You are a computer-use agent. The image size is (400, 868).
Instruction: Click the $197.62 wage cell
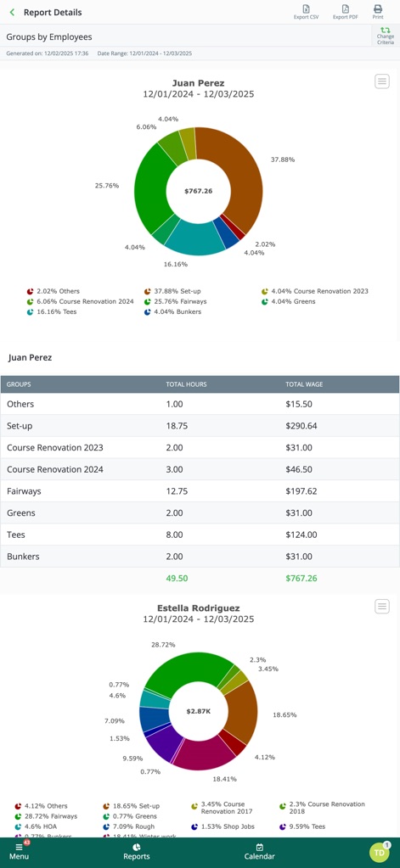pyautogui.click(x=301, y=491)
